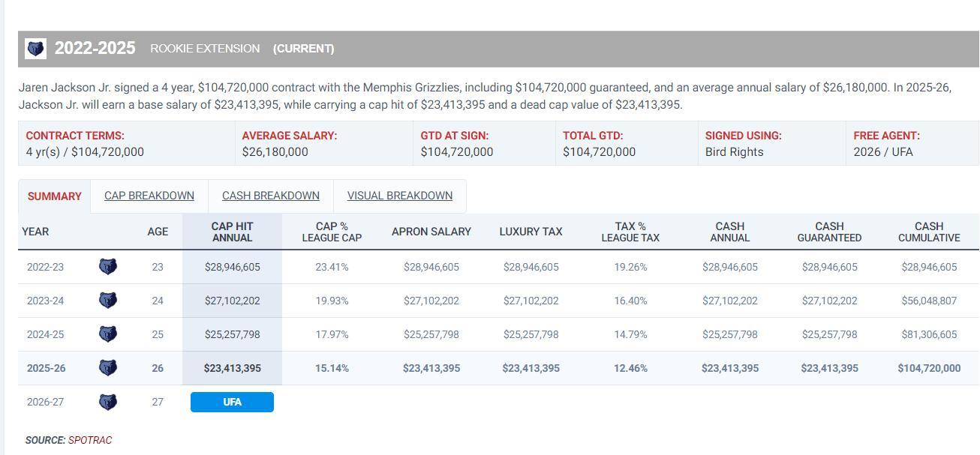980x455 pixels.
Task: Click Grizzlies logo in 2022-23 row
Action: [x=108, y=267]
